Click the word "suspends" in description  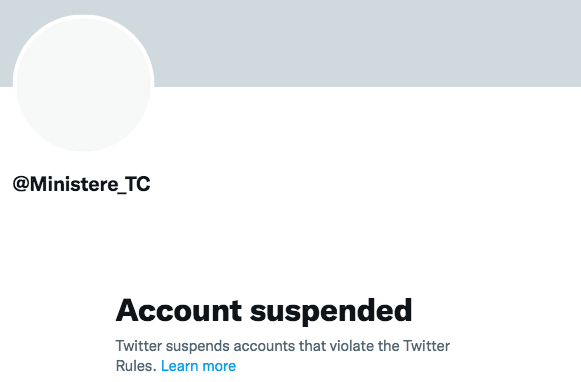(x=198, y=347)
